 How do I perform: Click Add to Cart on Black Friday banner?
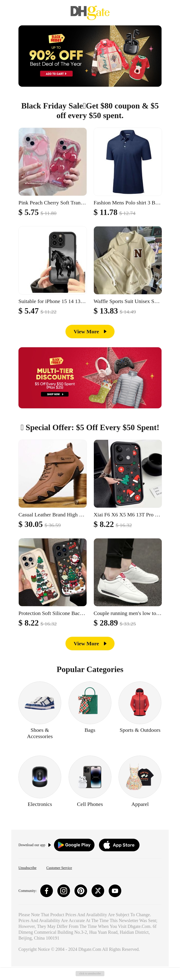click(x=56, y=74)
